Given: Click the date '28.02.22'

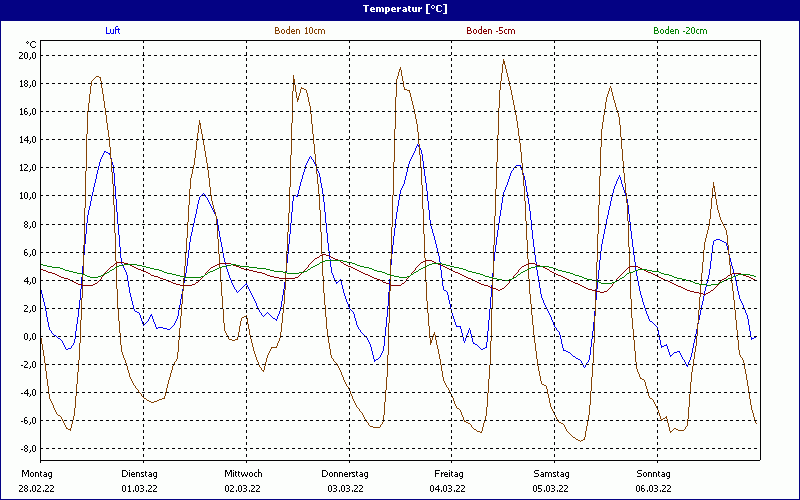Looking at the screenshot, I should pyautogui.click(x=36, y=489).
